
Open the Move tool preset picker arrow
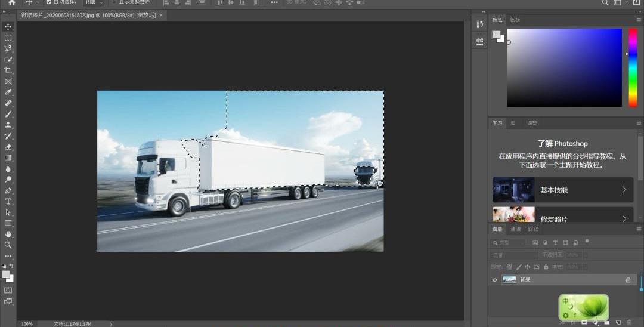point(37,2)
